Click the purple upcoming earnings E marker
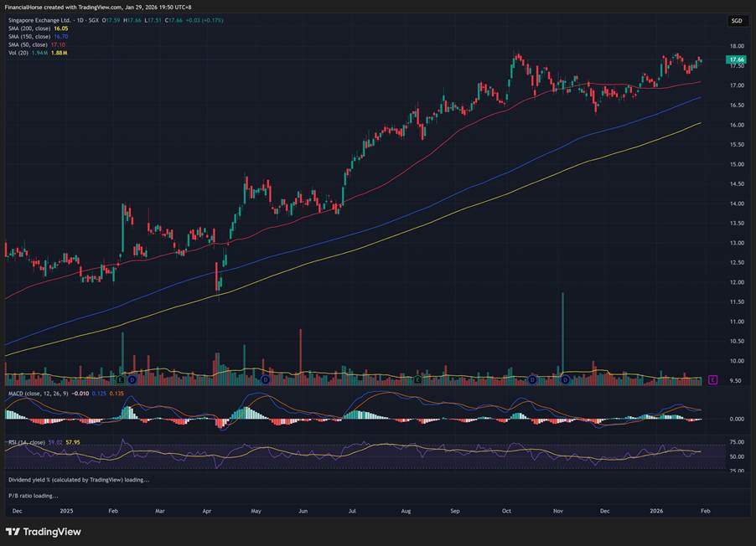The height and width of the screenshot is (546, 756). tap(712, 380)
